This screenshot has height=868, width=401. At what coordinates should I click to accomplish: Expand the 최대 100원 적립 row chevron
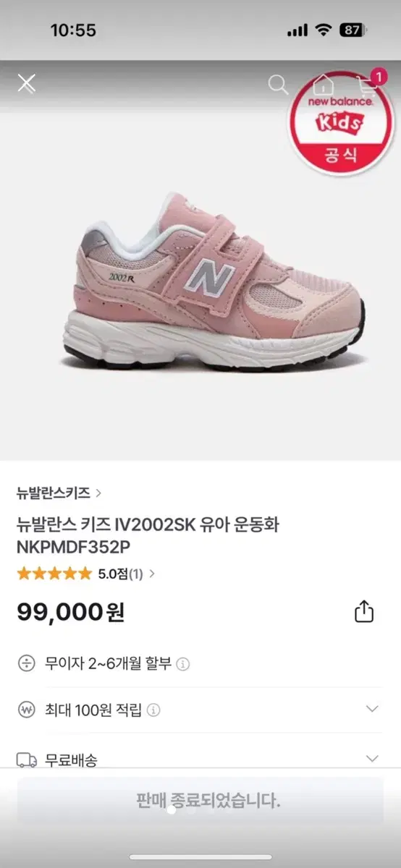pyautogui.click(x=372, y=709)
